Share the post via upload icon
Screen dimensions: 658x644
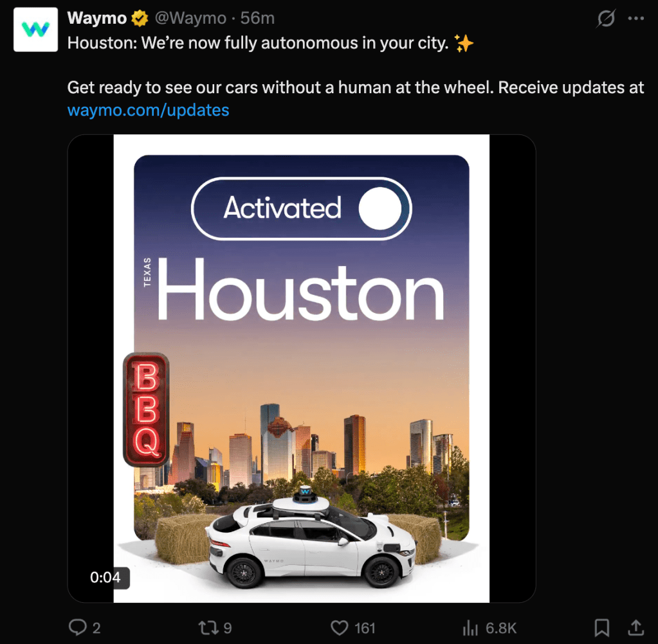[635, 628]
